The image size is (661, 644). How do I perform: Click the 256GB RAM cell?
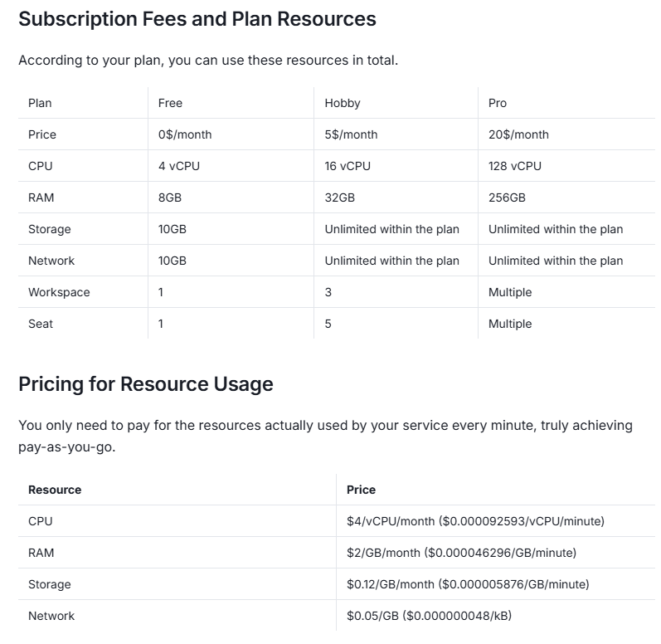coord(507,198)
